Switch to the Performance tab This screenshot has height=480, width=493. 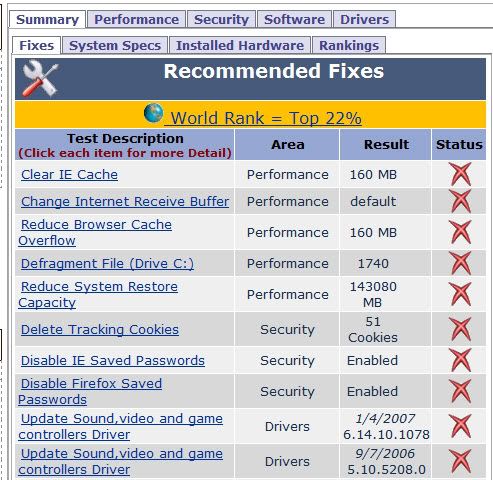[136, 19]
